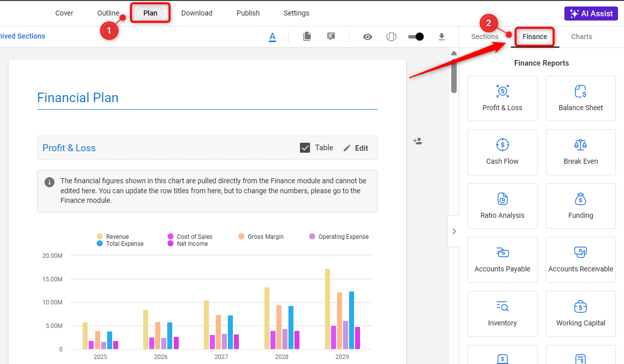Viewport: 624px width, 364px height.
Task: Toggle the black switch in the toolbar
Action: [x=416, y=37]
